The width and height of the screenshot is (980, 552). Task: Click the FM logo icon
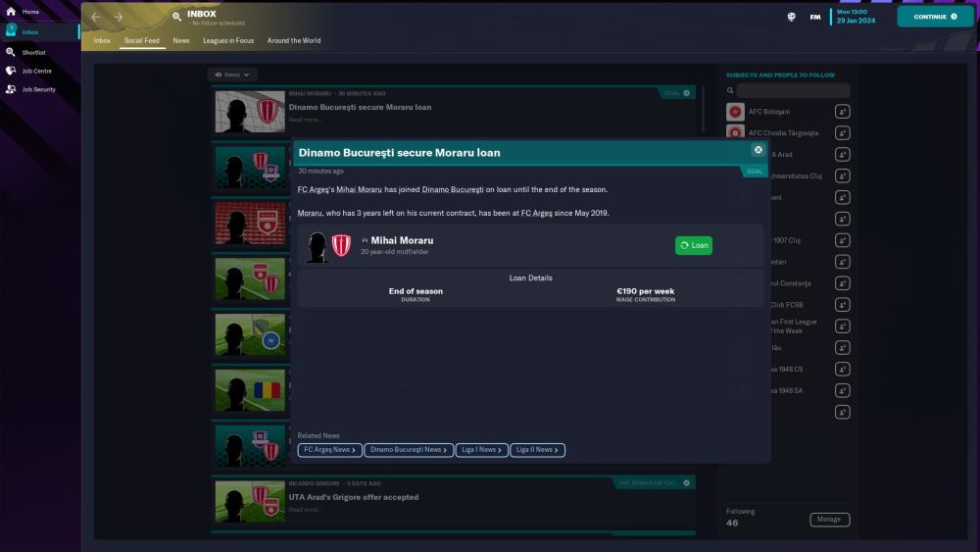(x=814, y=17)
